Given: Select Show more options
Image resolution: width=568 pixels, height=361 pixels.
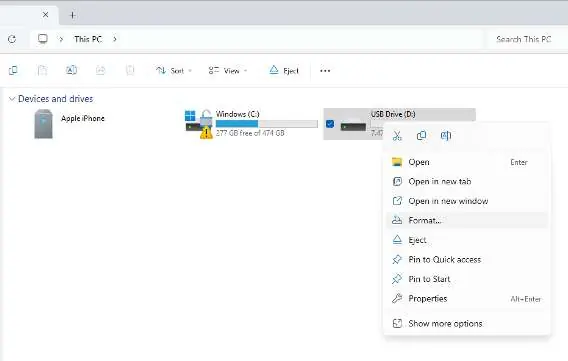Looking at the screenshot, I should tap(467, 323).
